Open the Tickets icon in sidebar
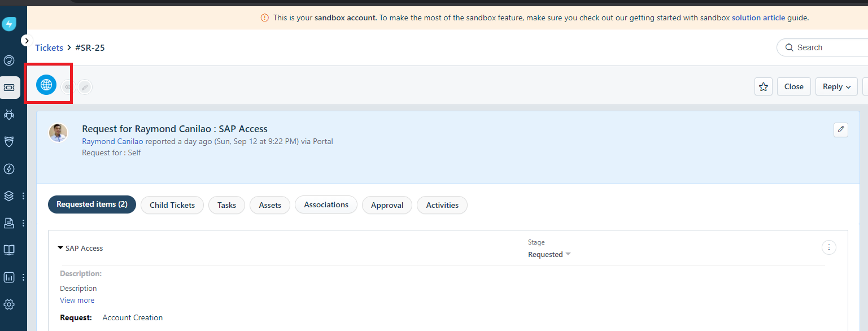The width and height of the screenshot is (868, 331). pyautogui.click(x=9, y=88)
